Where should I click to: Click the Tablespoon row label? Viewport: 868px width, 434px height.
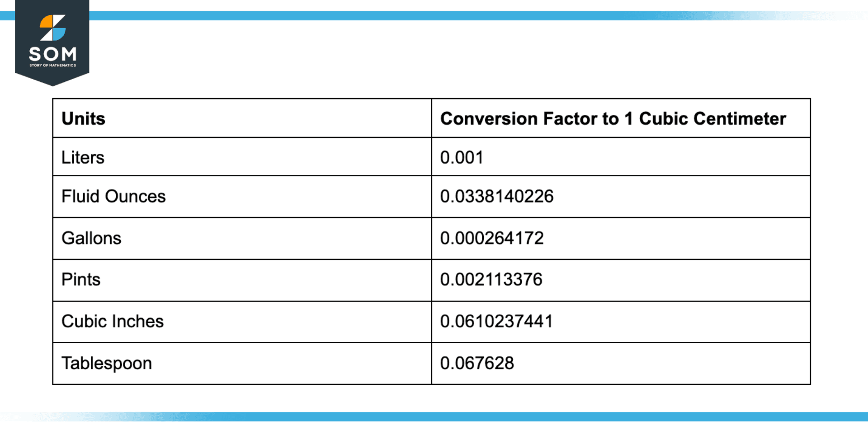click(x=107, y=363)
